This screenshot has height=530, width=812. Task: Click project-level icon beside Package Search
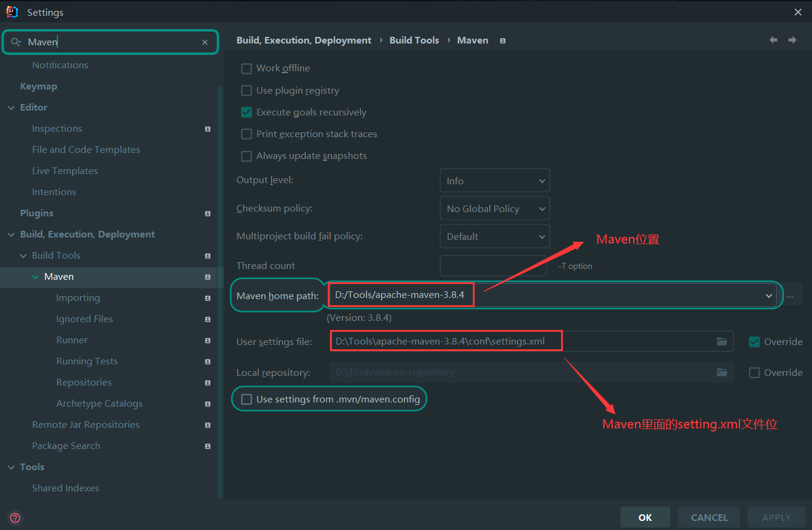pos(207,446)
